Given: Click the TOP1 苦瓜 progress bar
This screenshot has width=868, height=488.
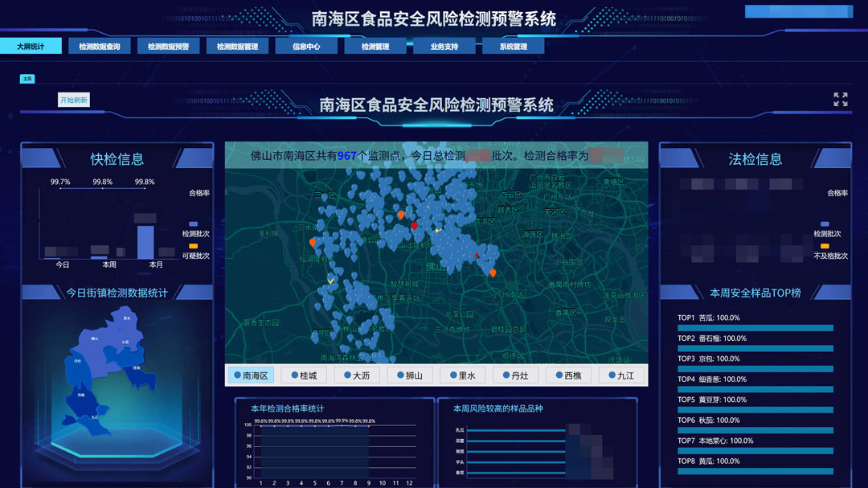Looking at the screenshot, I should coord(755,328).
